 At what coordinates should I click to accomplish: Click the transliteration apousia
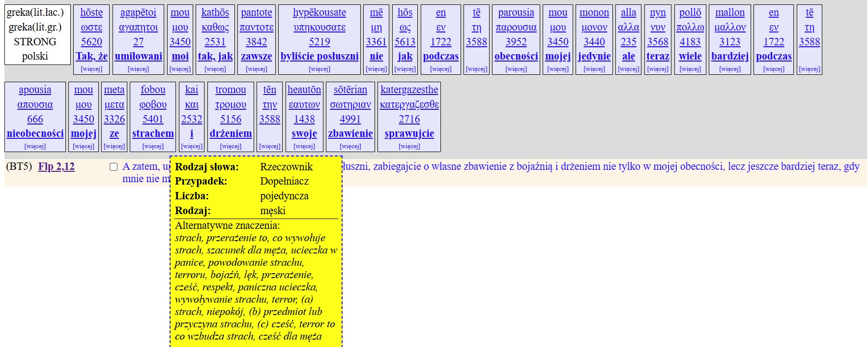(x=35, y=90)
